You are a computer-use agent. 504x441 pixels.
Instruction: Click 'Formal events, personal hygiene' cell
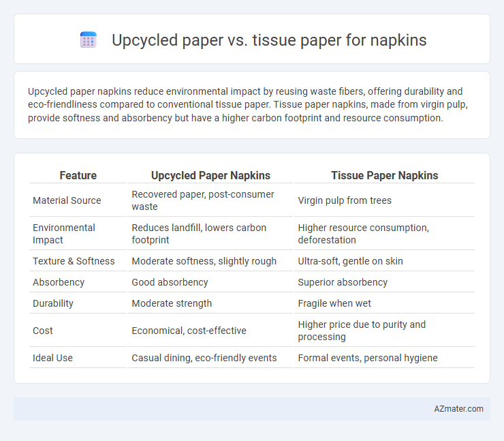pyautogui.click(x=384, y=358)
